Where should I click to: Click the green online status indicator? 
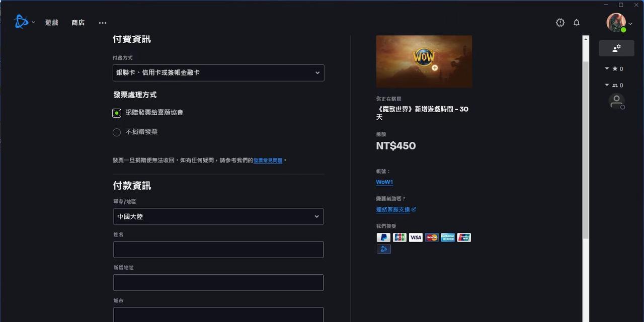[x=623, y=30]
